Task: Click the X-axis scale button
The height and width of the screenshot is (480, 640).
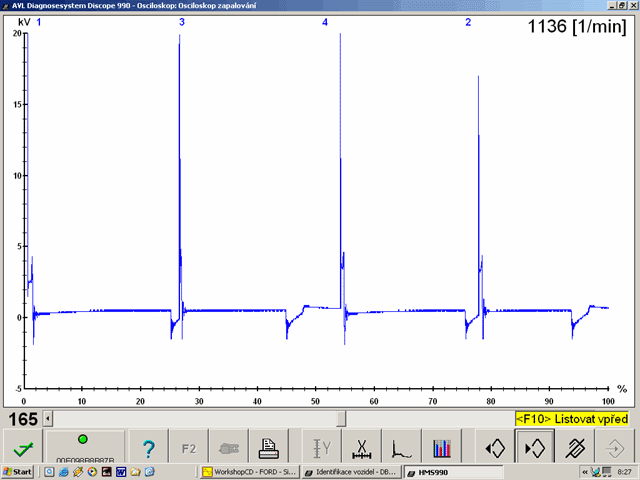Action: 362,448
